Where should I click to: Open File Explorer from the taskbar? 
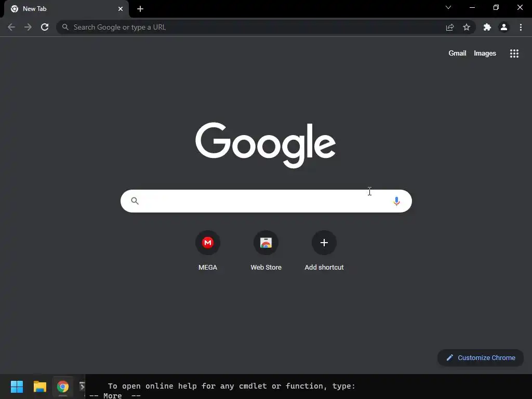pos(39,387)
